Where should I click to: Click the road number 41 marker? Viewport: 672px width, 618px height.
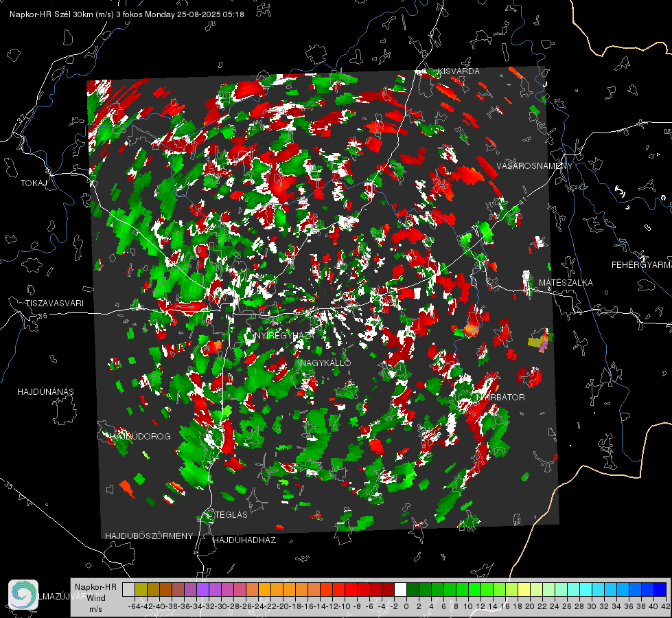click(522, 201)
